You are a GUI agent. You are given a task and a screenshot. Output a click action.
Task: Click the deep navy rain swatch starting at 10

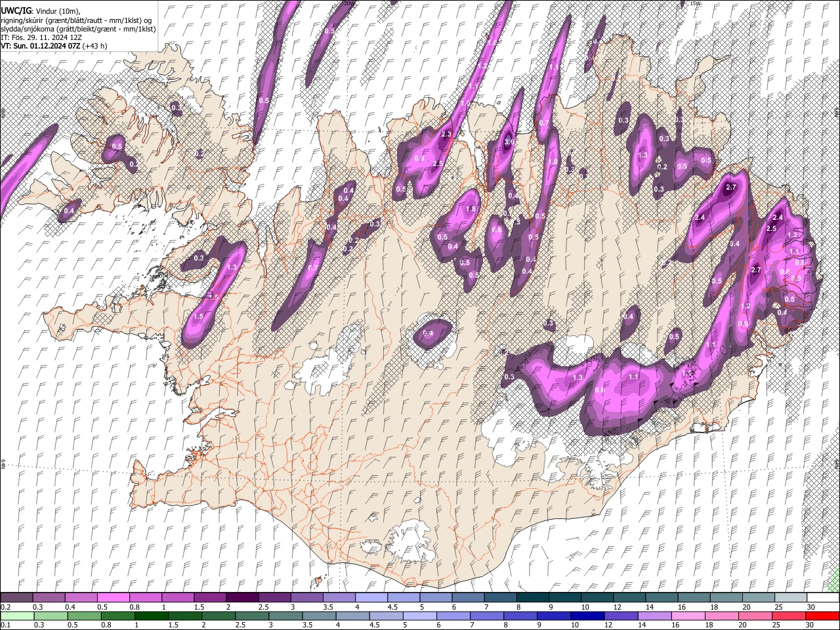click(x=587, y=616)
